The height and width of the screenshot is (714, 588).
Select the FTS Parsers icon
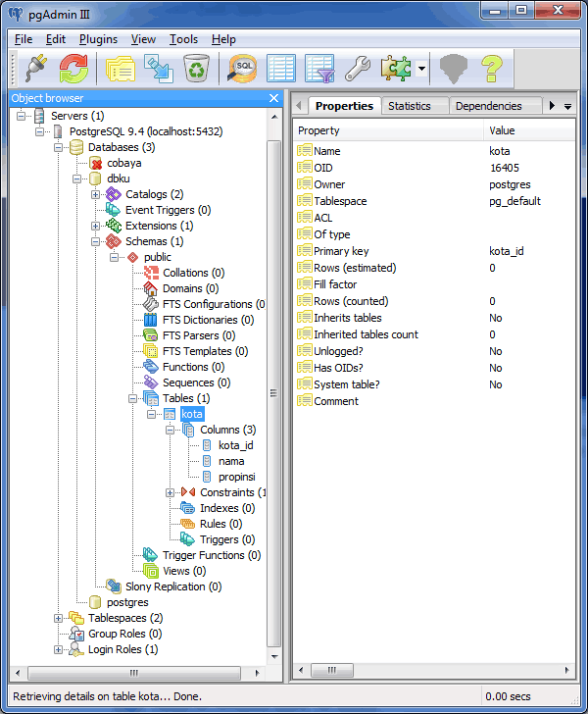pos(150,335)
